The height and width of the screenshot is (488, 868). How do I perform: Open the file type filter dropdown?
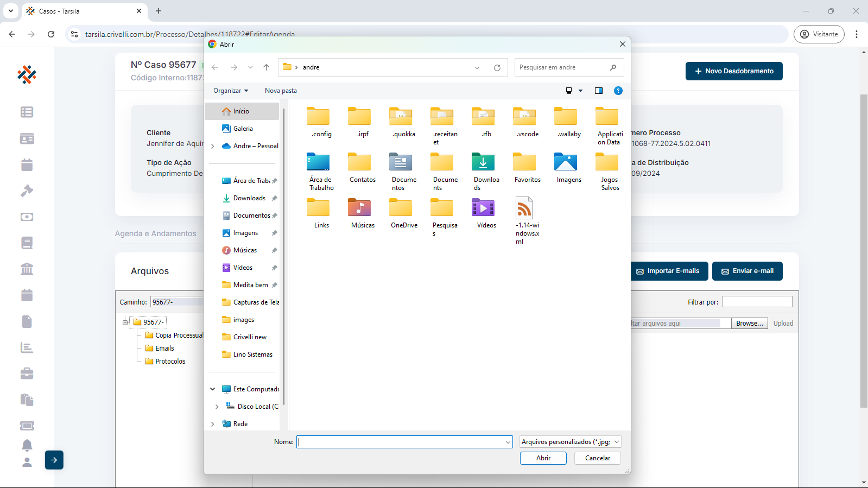point(570,442)
